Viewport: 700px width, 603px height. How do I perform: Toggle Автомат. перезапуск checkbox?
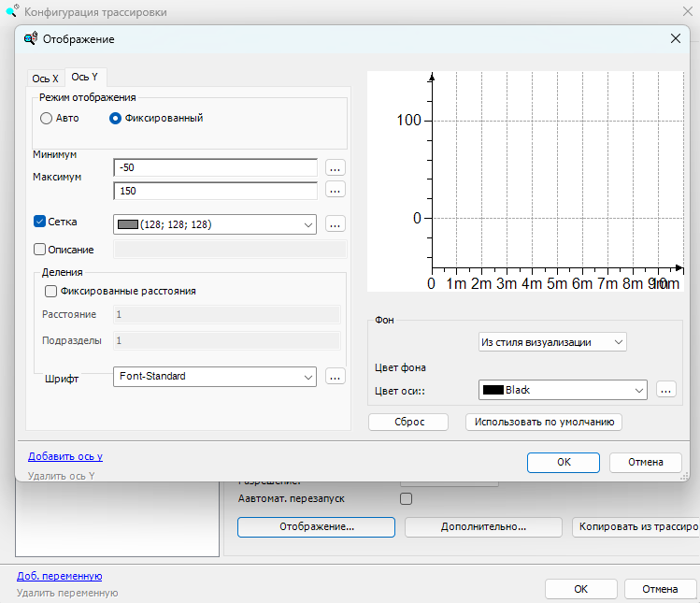tap(406, 499)
